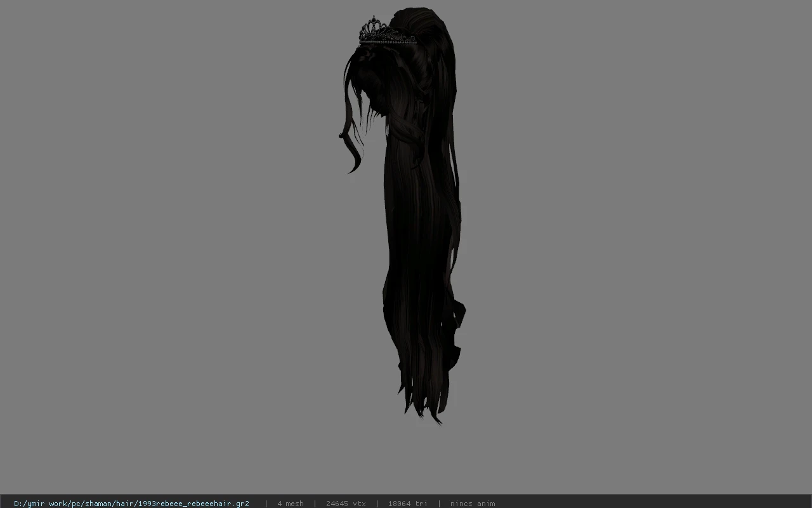Viewport: 812px width, 508px height.
Task: Click the file path in the status bar
Action: (131, 504)
